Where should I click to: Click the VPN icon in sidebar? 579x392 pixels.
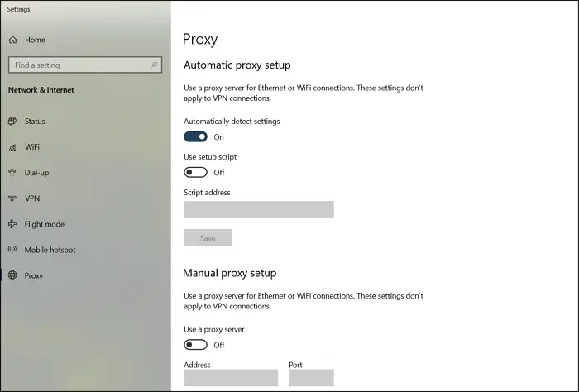12,198
